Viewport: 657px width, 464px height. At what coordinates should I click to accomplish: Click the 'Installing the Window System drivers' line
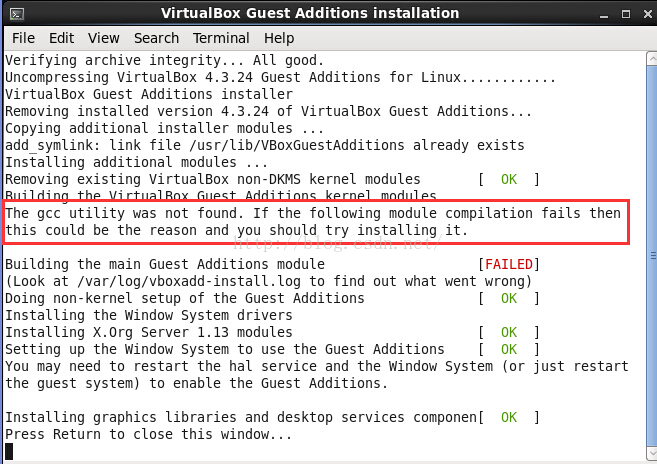[149, 315]
